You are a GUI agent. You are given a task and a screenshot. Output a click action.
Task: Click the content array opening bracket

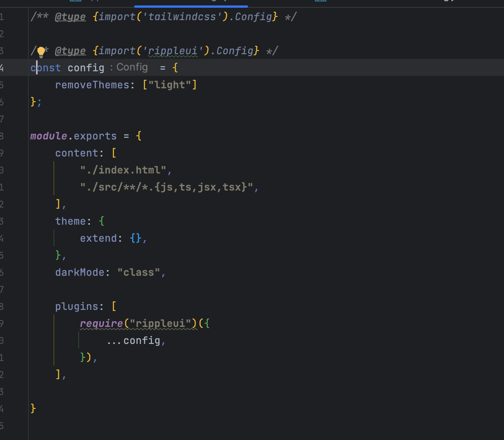(114, 153)
